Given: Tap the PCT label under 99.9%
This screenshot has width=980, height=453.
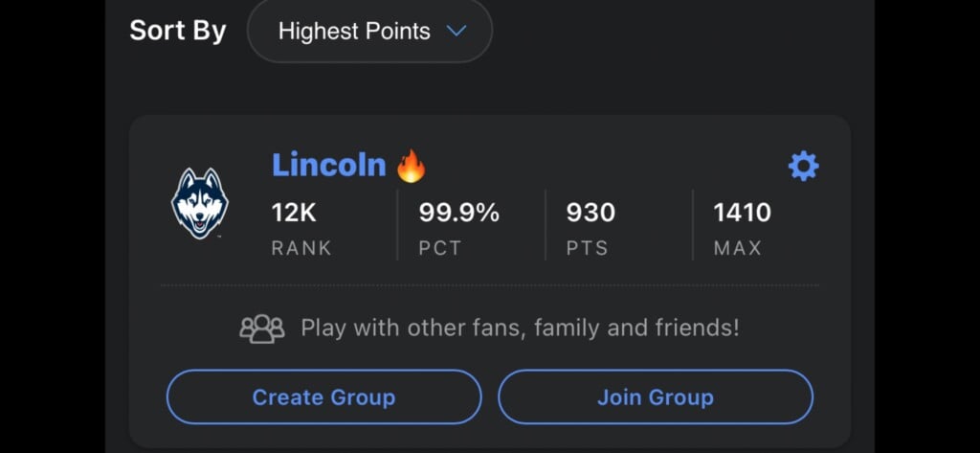Looking at the screenshot, I should pyautogui.click(x=440, y=248).
